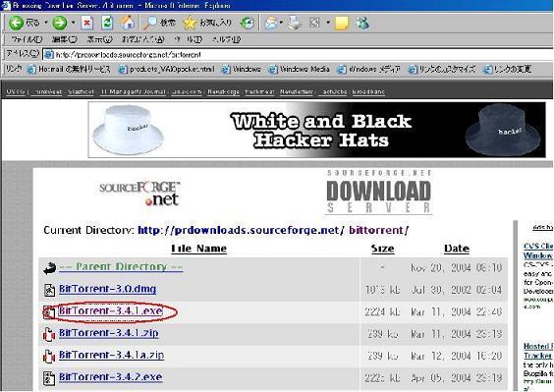Click the Print toolbar icon
The height and width of the screenshot is (392, 554).
[x=294, y=23]
